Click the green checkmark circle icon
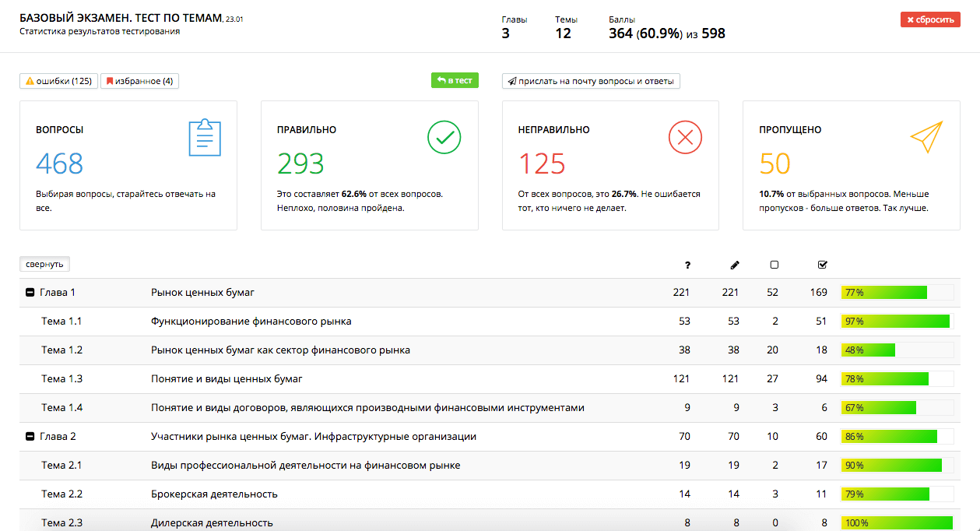The image size is (980, 531). coord(444,138)
